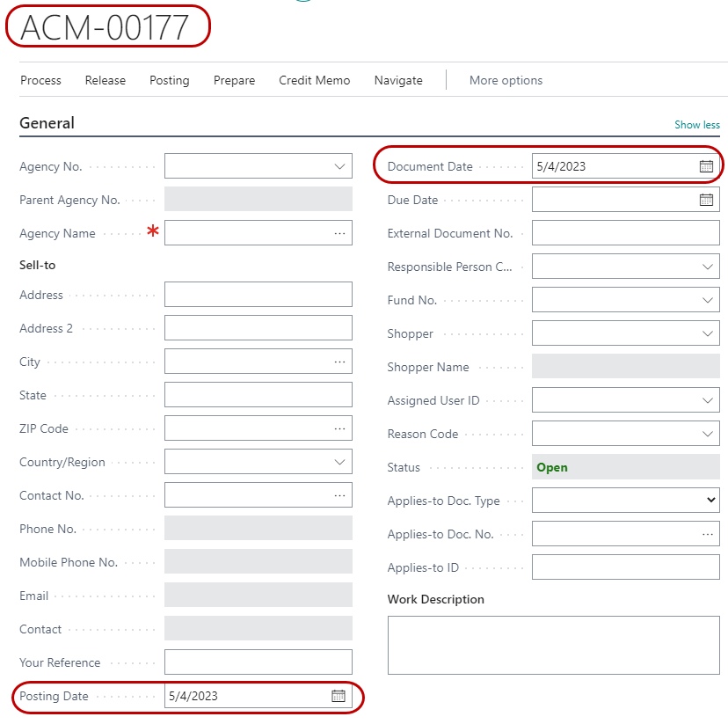Click the Show less link
Viewport: 728px width, 724px height.
696,125
